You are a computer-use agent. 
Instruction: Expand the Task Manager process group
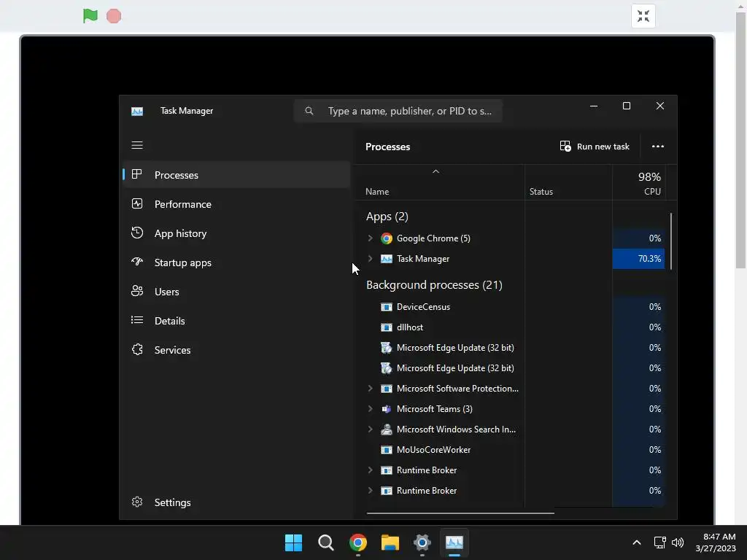click(x=370, y=259)
